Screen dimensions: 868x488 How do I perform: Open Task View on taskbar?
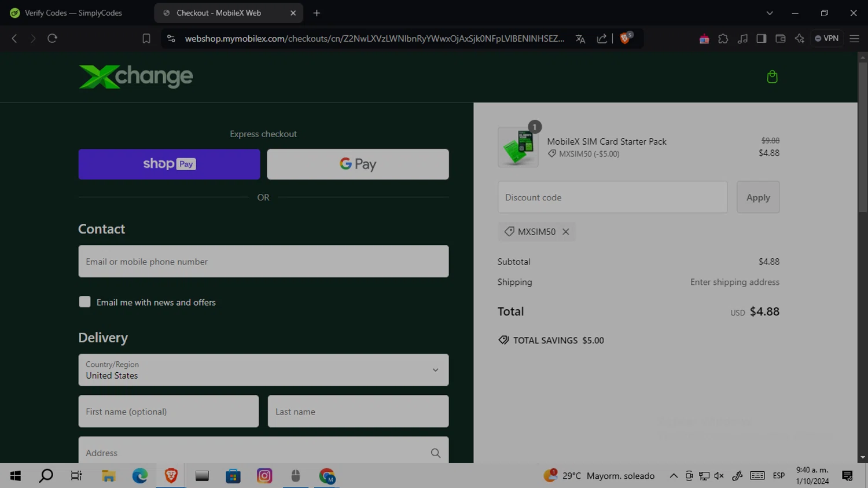coord(76,476)
